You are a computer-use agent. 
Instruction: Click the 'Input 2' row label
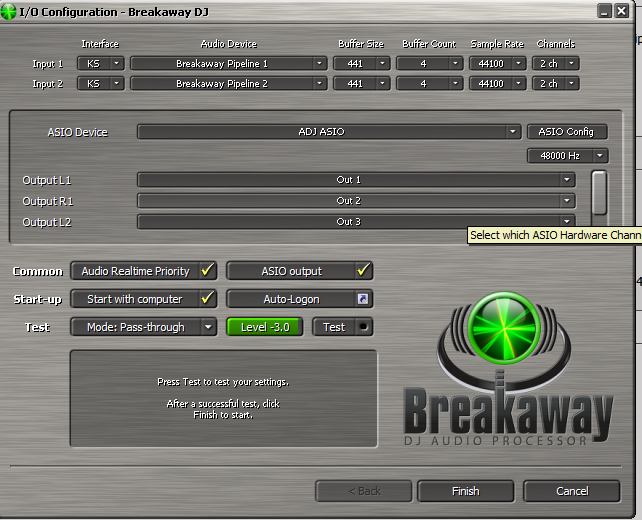[x=47, y=84]
